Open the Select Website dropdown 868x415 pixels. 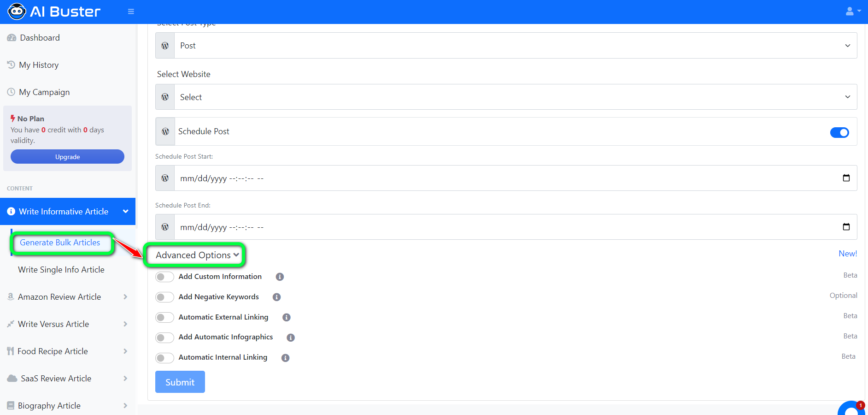pos(516,97)
